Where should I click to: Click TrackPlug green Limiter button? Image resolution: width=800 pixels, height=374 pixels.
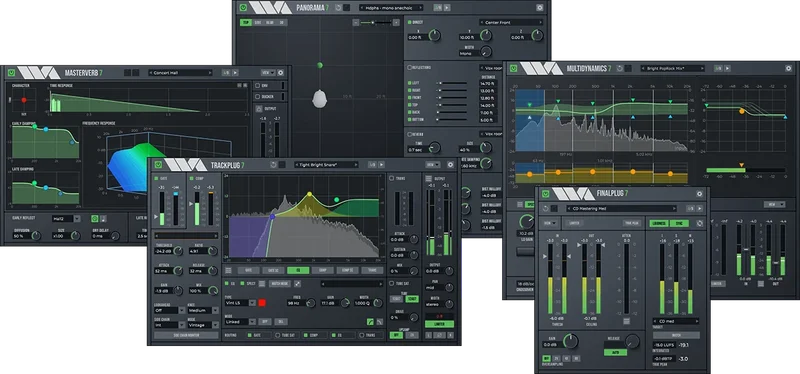tap(439, 324)
